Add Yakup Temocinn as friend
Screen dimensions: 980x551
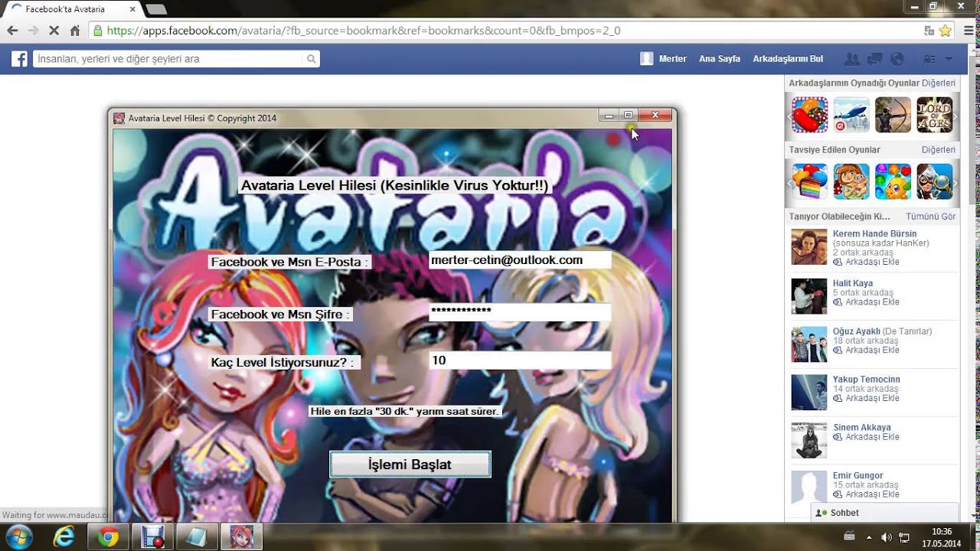click(x=866, y=399)
